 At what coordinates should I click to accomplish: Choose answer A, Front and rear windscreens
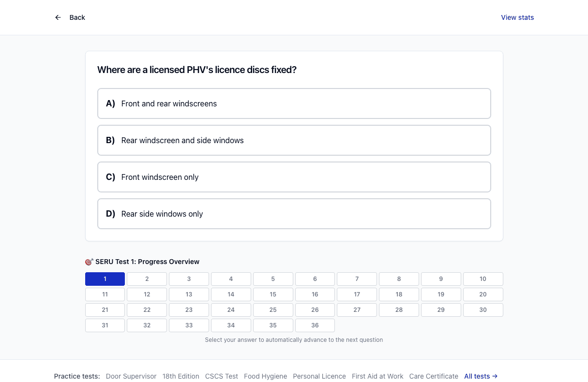coord(294,103)
